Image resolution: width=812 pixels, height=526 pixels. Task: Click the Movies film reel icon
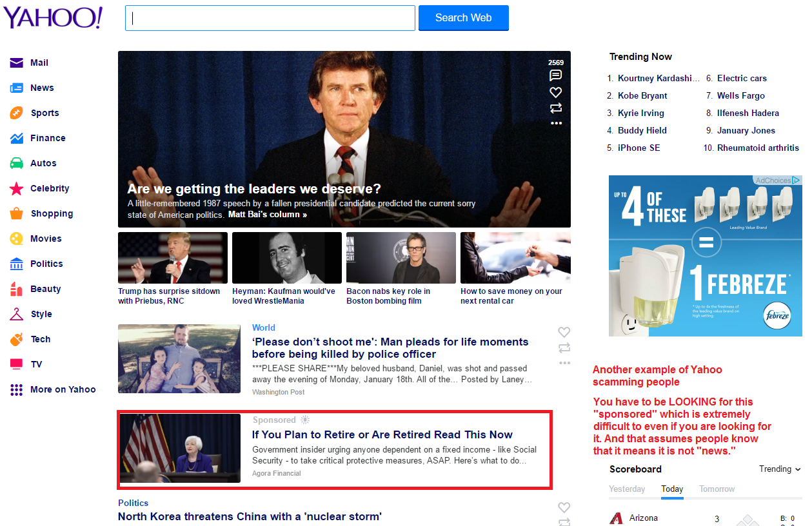coord(17,239)
